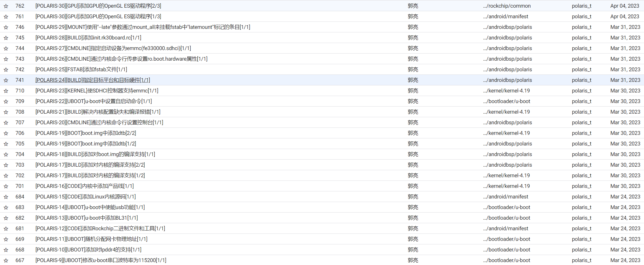Open POLARIS-12 Rockchip binaries change
The image size is (644, 265).
pyautogui.click(x=100, y=228)
